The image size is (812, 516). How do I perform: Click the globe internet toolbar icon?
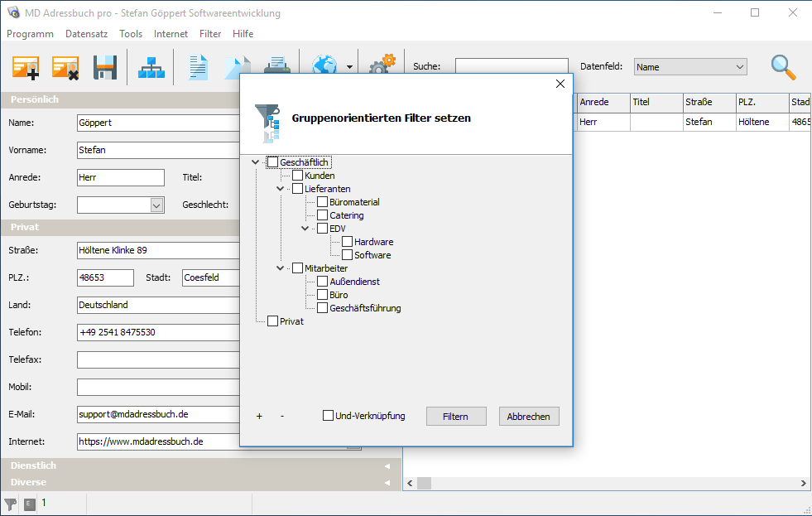[324, 66]
